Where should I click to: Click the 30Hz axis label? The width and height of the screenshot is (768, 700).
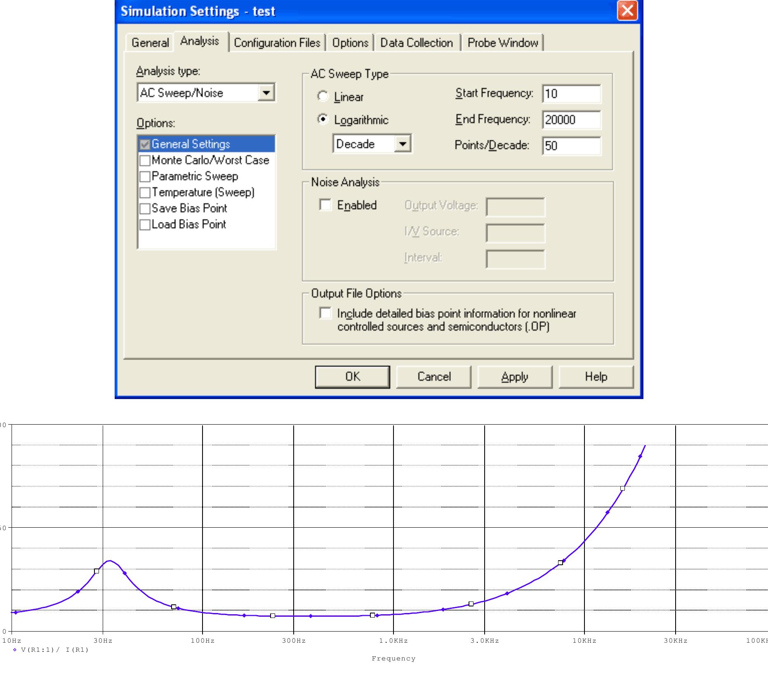click(103, 640)
